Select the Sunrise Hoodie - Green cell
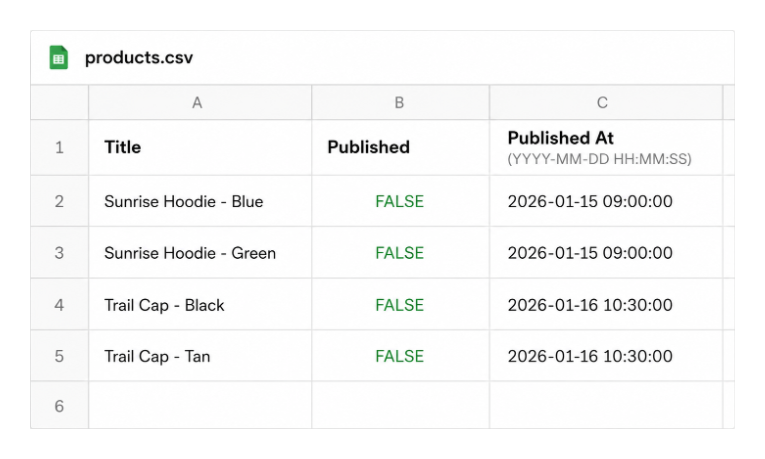The width and height of the screenshot is (765, 459). (200, 253)
